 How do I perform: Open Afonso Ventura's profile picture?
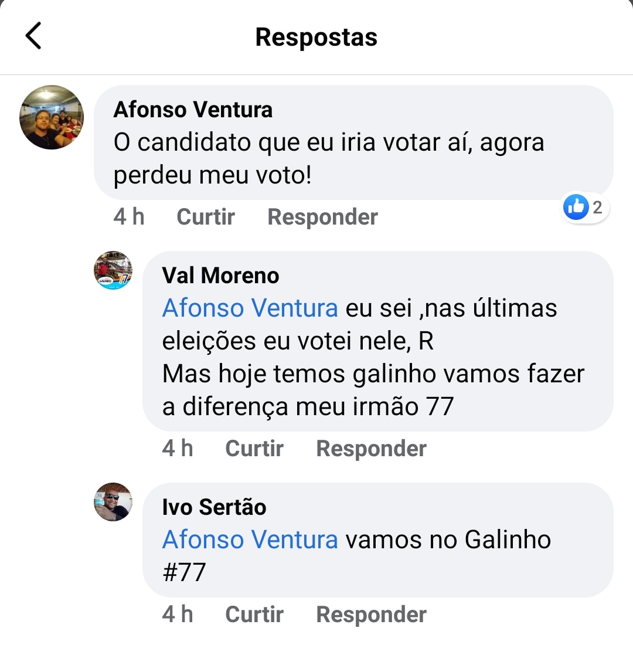pyautogui.click(x=52, y=117)
